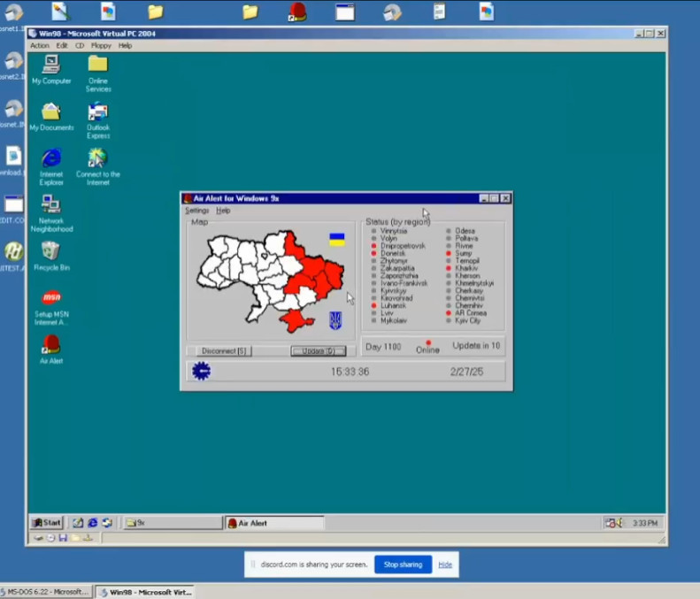Click the Online connection status indicator

pyautogui.click(x=427, y=347)
